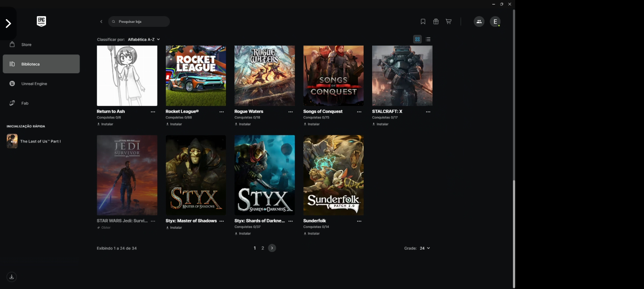
Task: Open the account profile avatar E
Action: click(x=495, y=21)
